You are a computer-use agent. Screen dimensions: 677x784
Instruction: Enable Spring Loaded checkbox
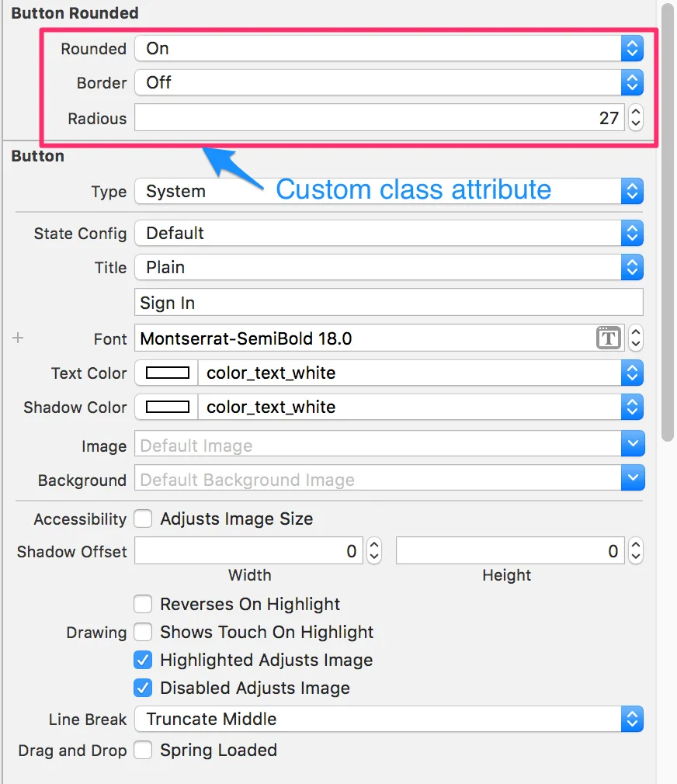pyautogui.click(x=143, y=750)
